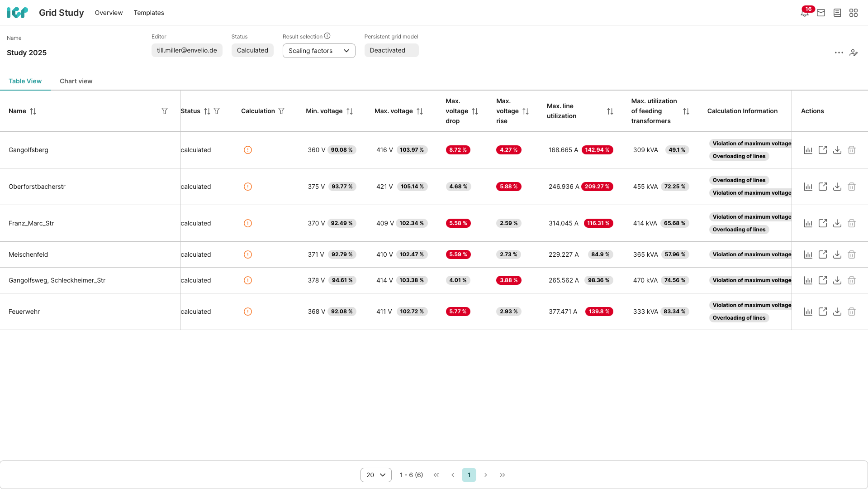Open the Templates menu item

point(149,13)
